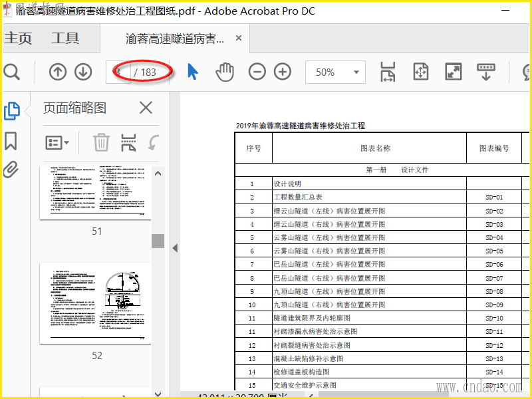Open the page thumbnails sidebar icon
This screenshot has height=399, width=532.
click(12, 111)
